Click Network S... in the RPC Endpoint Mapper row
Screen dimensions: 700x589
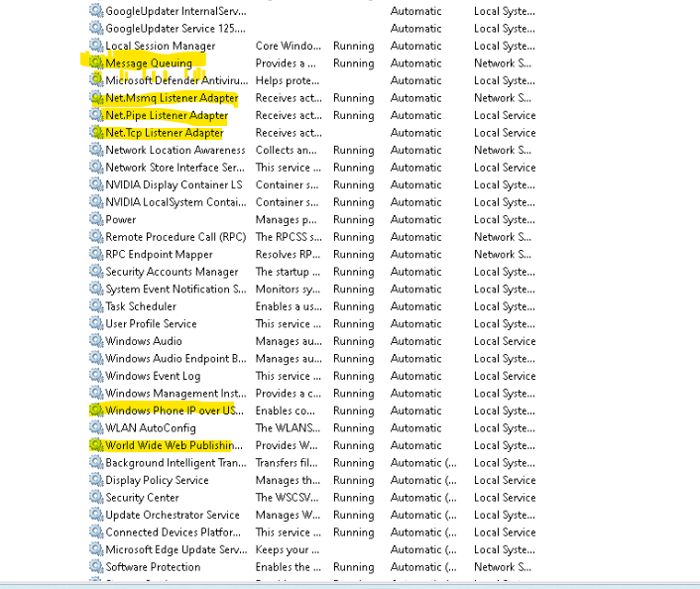point(503,255)
